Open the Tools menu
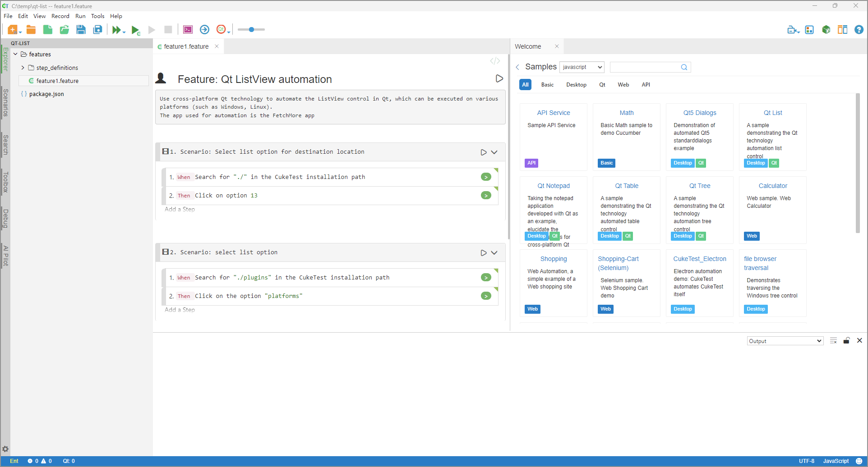The width and height of the screenshot is (868, 467). [x=97, y=16]
